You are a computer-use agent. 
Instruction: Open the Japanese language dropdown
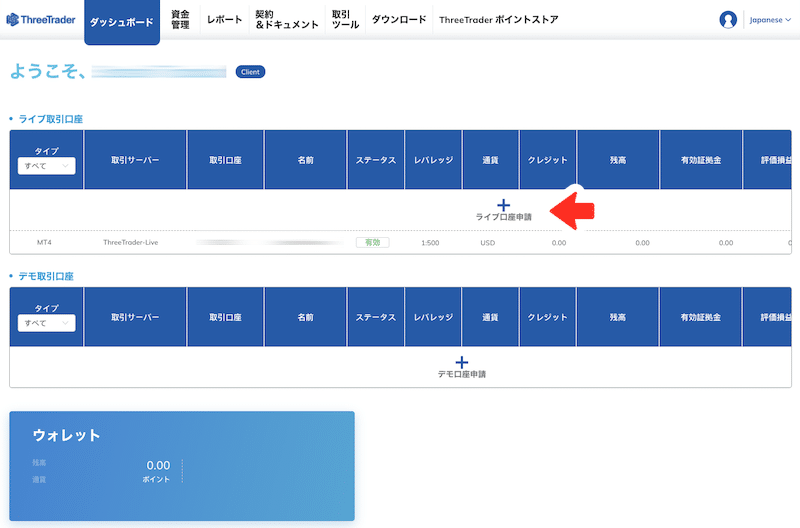click(770, 20)
